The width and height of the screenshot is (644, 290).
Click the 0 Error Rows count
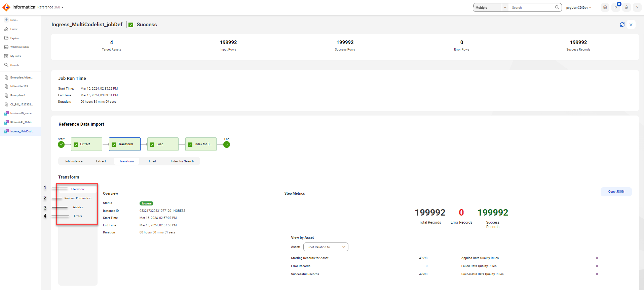pos(462,42)
